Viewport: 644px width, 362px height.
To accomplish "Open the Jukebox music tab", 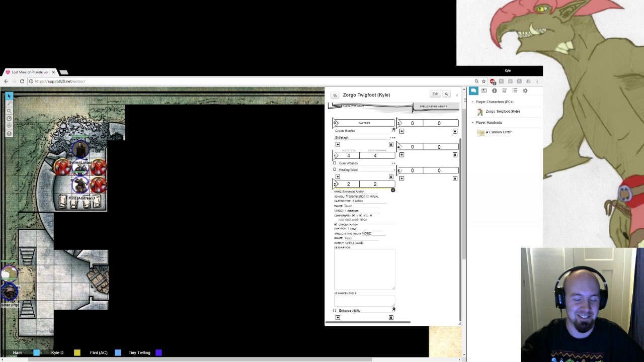I will click(x=504, y=90).
